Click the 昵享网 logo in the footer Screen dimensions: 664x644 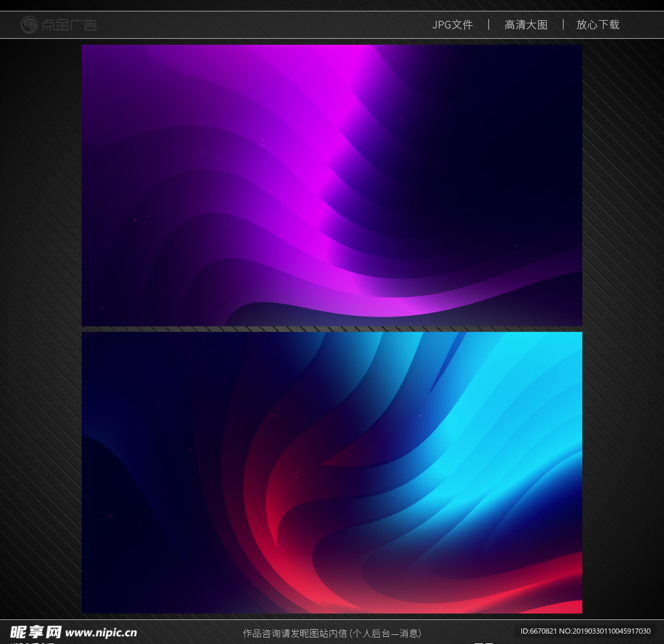click(x=36, y=632)
